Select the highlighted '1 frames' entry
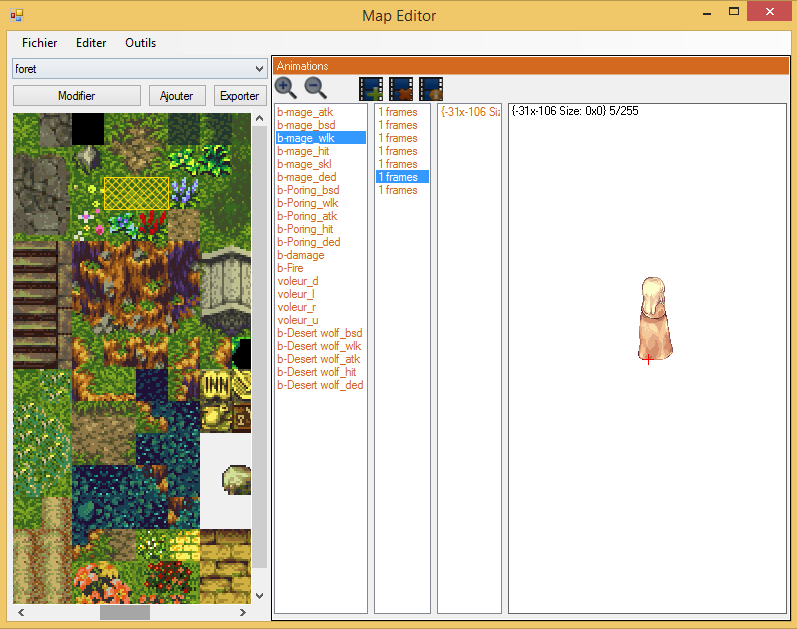 click(x=402, y=177)
